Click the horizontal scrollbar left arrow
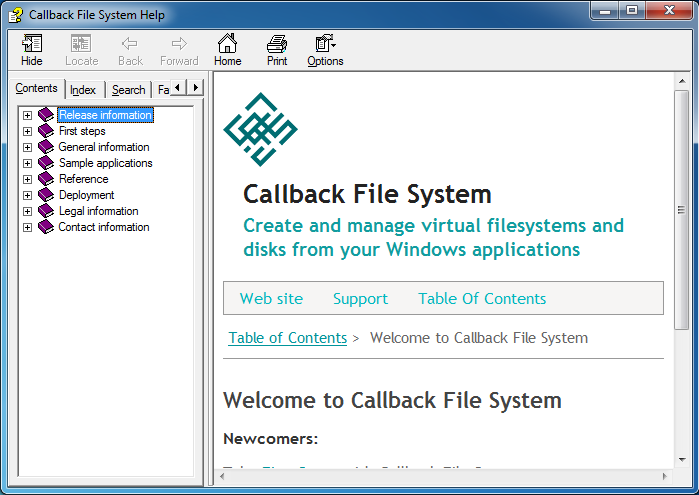 point(222,476)
